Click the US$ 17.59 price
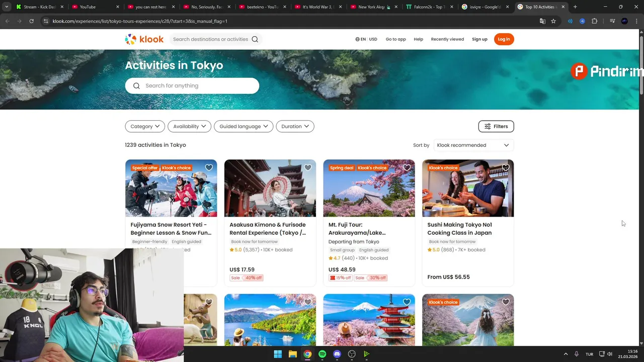This screenshot has height=362, width=644. (242, 269)
